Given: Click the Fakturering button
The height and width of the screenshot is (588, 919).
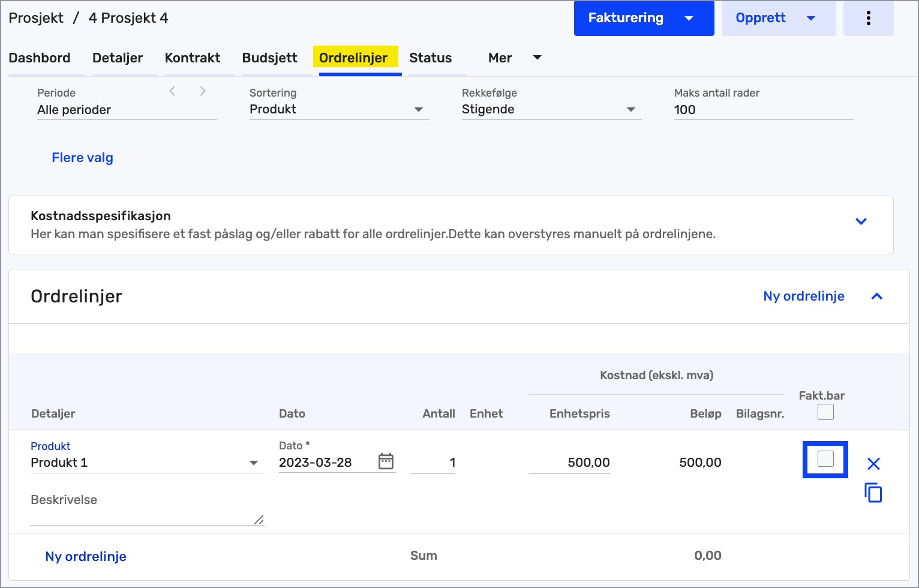Looking at the screenshot, I should pyautogui.click(x=626, y=18).
